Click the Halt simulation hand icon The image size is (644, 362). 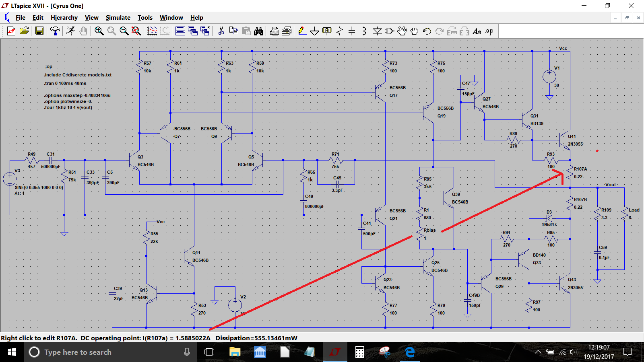click(83, 31)
